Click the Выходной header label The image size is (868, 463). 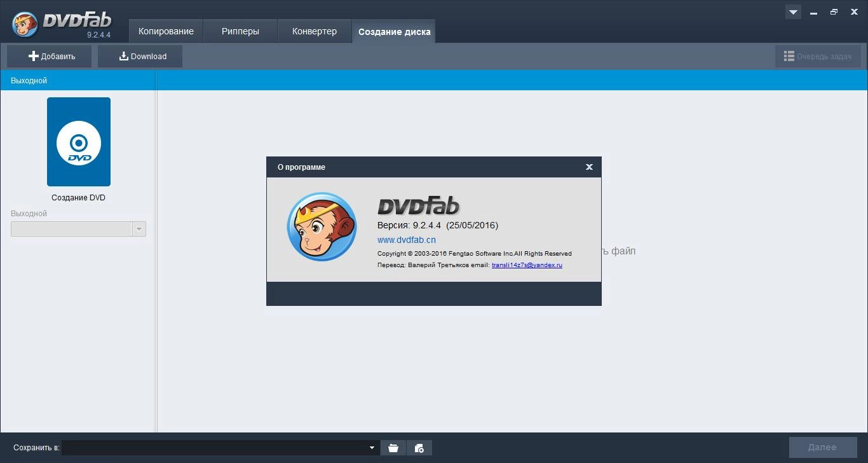[x=29, y=81]
